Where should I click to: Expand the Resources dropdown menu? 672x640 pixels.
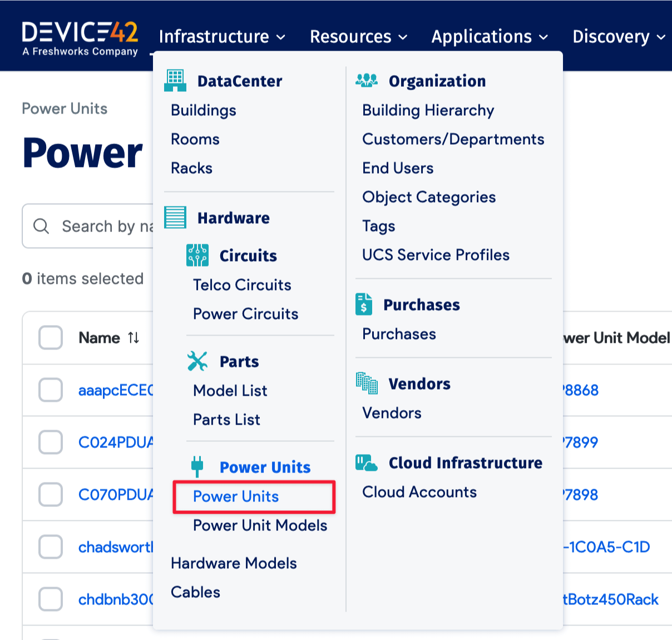pos(358,37)
